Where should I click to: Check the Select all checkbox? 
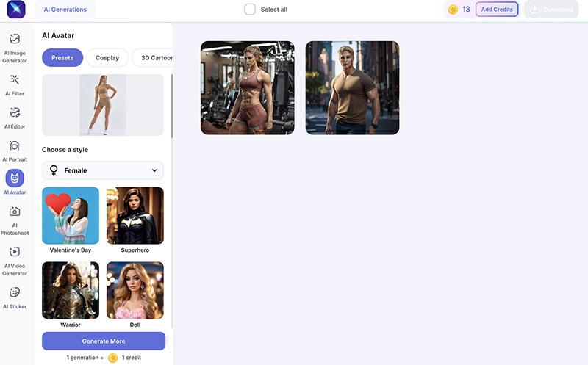(250, 10)
